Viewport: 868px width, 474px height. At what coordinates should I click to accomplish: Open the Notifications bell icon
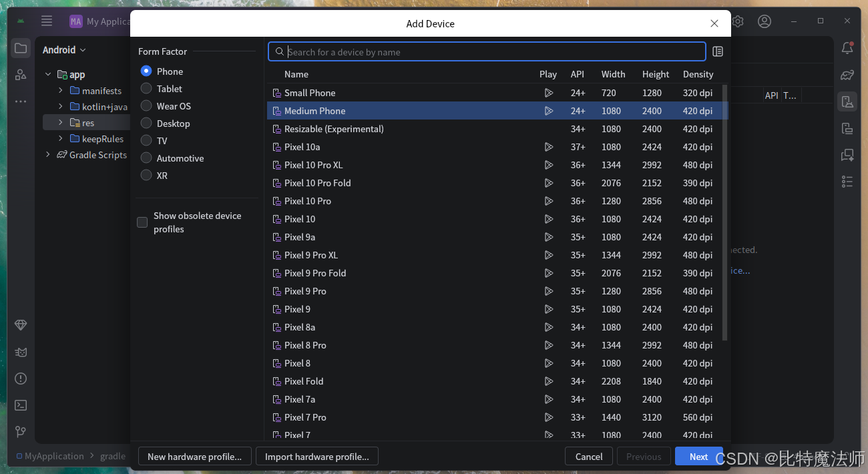tap(847, 48)
